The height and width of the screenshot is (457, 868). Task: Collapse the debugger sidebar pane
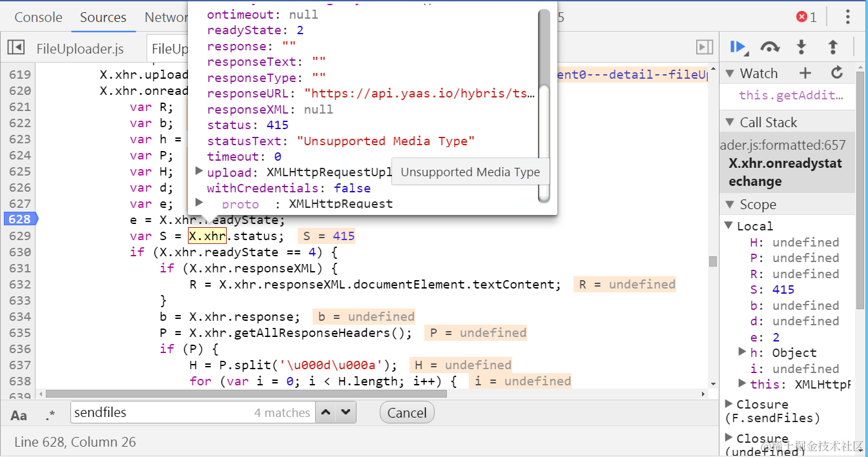[x=705, y=47]
